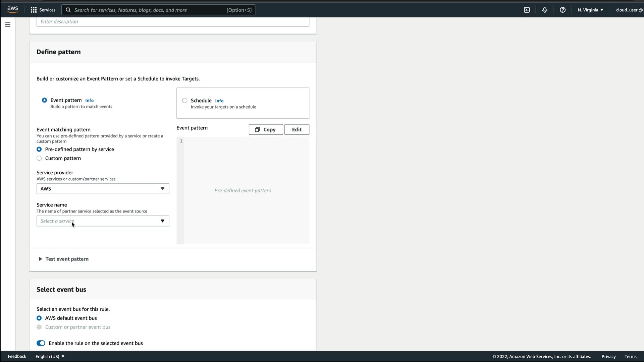Open the English (US) language selector
This screenshot has height=362, width=644.
point(50,356)
